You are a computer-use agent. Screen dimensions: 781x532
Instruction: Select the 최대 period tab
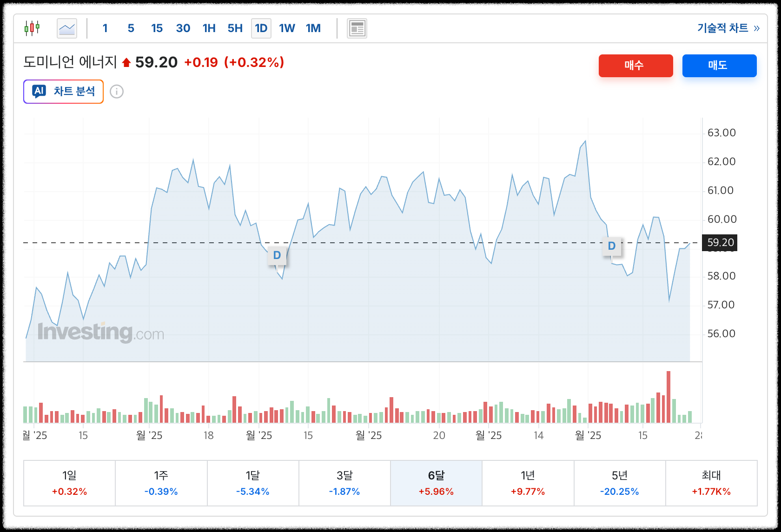click(711, 483)
